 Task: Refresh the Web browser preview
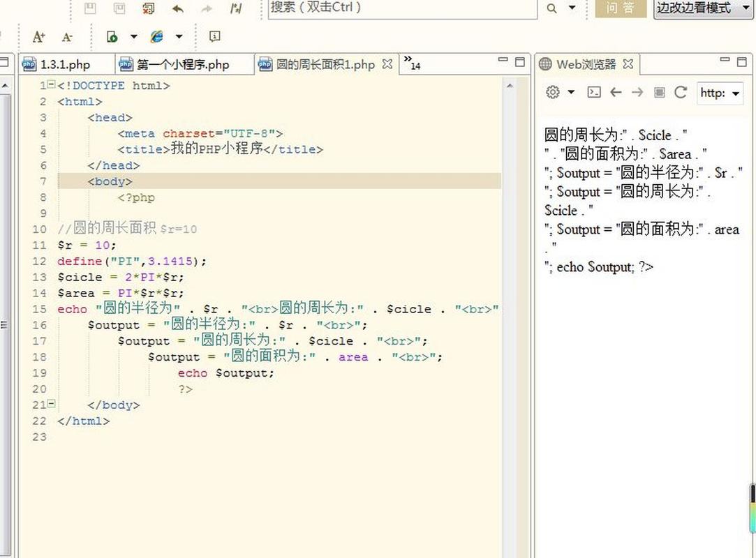(681, 92)
